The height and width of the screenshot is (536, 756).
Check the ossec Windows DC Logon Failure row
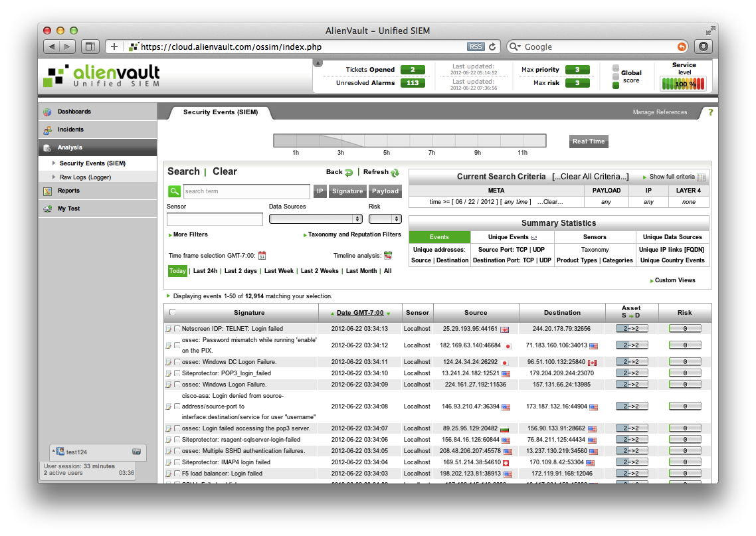click(x=177, y=362)
